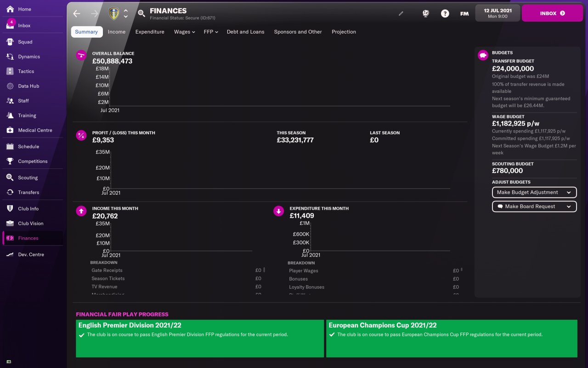Click the expenditure this month value £11,409
The width and height of the screenshot is (588, 368).
coord(303,216)
